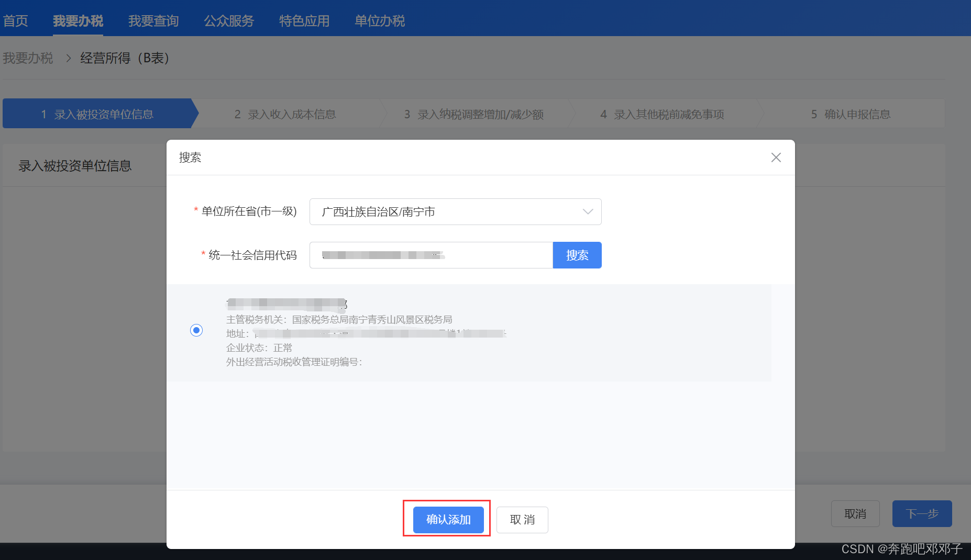Open the 单位办税 menu
Screen dimensions: 971x560
(x=380, y=21)
